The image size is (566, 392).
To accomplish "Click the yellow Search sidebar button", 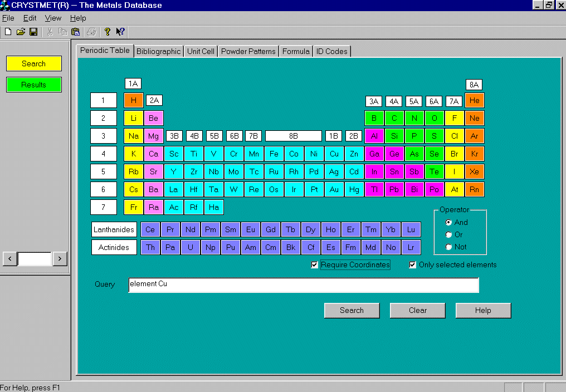I will 33,63.
